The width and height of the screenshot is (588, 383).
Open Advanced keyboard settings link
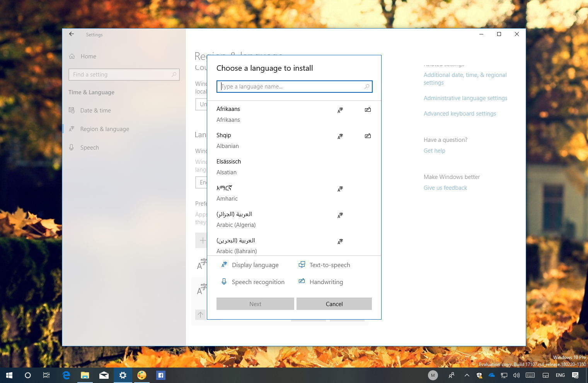[x=460, y=114]
